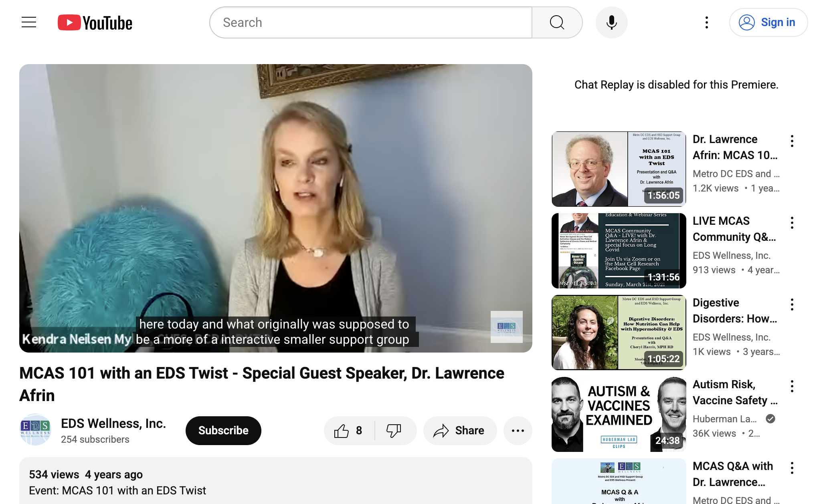Open MCAS Q&A with Dr. Lawrence title
The width and height of the screenshot is (821, 504).
point(733,474)
